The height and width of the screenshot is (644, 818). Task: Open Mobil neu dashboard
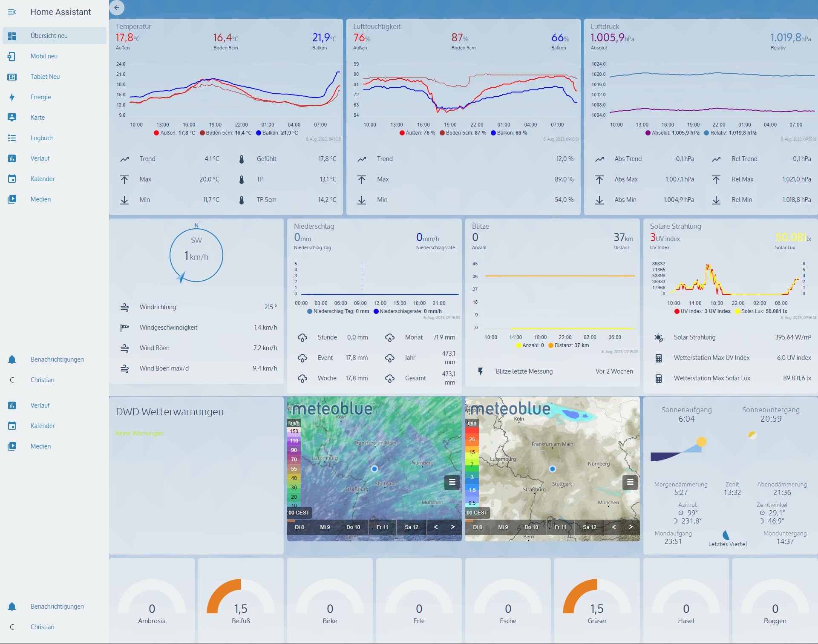tap(55, 56)
